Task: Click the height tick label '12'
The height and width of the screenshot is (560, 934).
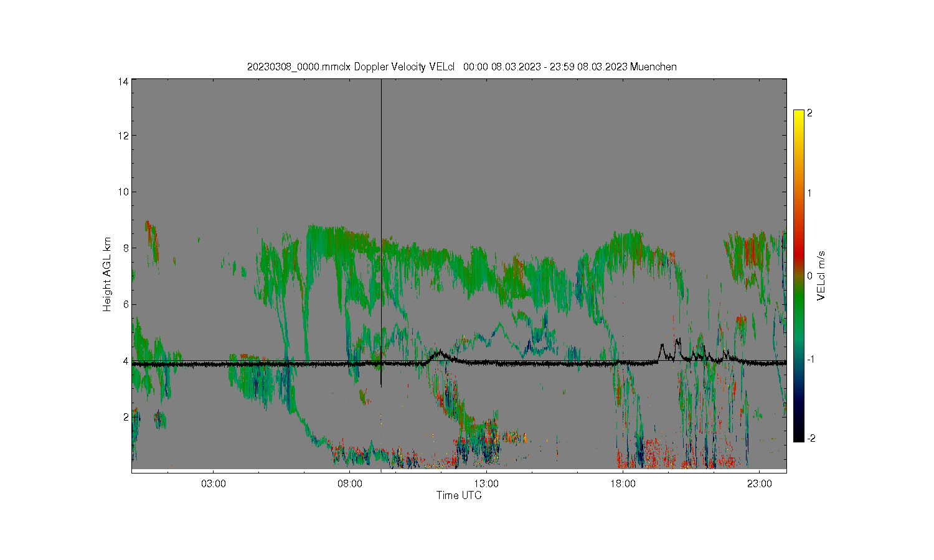Action: point(124,136)
